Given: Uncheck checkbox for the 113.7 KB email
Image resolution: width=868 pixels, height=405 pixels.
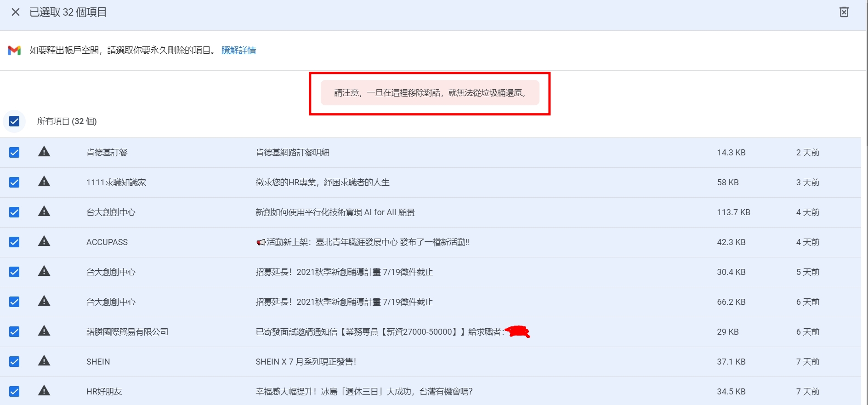Looking at the screenshot, I should coord(14,212).
